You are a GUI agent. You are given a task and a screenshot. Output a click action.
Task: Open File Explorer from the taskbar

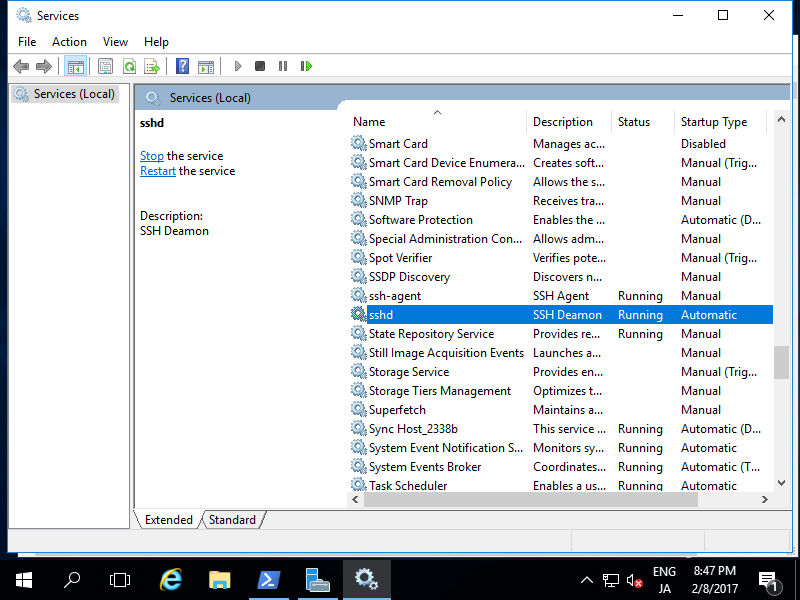[220, 580]
